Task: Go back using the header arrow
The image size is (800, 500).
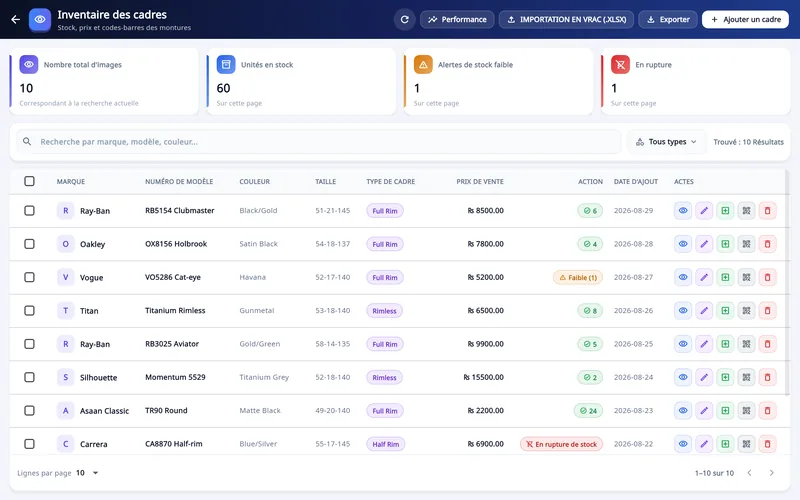Action: pyautogui.click(x=16, y=19)
